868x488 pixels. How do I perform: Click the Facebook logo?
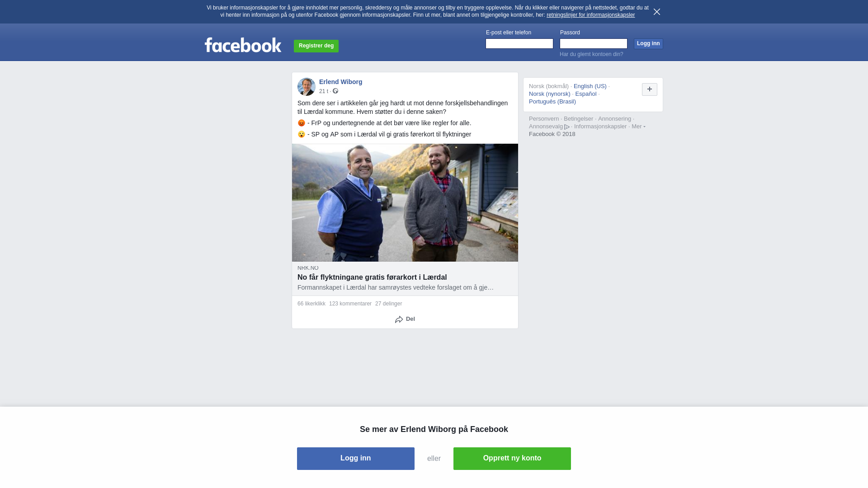243,45
